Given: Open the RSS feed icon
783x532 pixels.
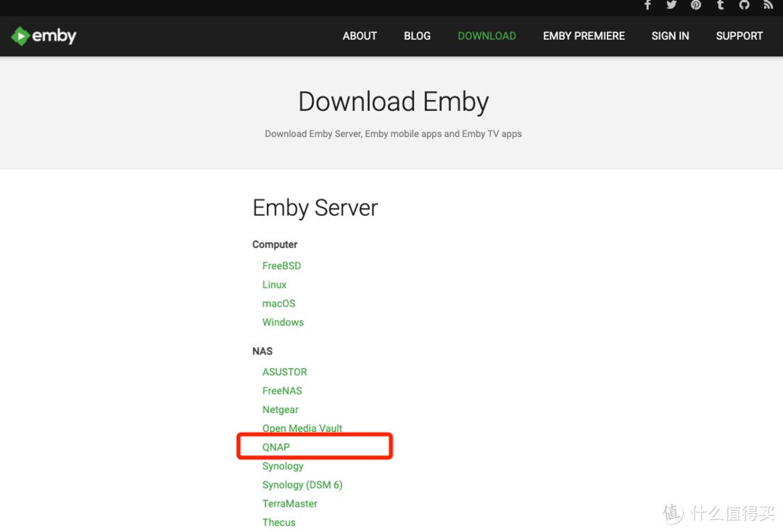Looking at the screenshot, I should click(x=768, y=5).
